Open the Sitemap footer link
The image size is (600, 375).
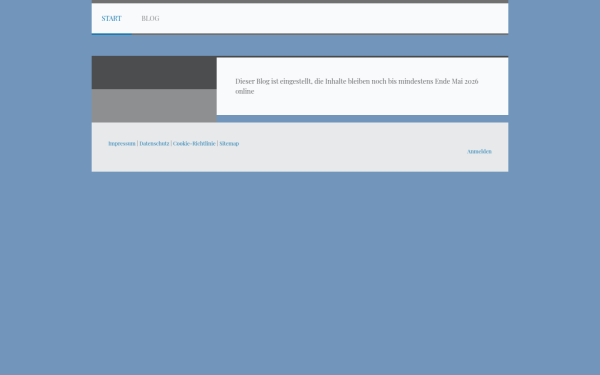(x=229, y=143)
